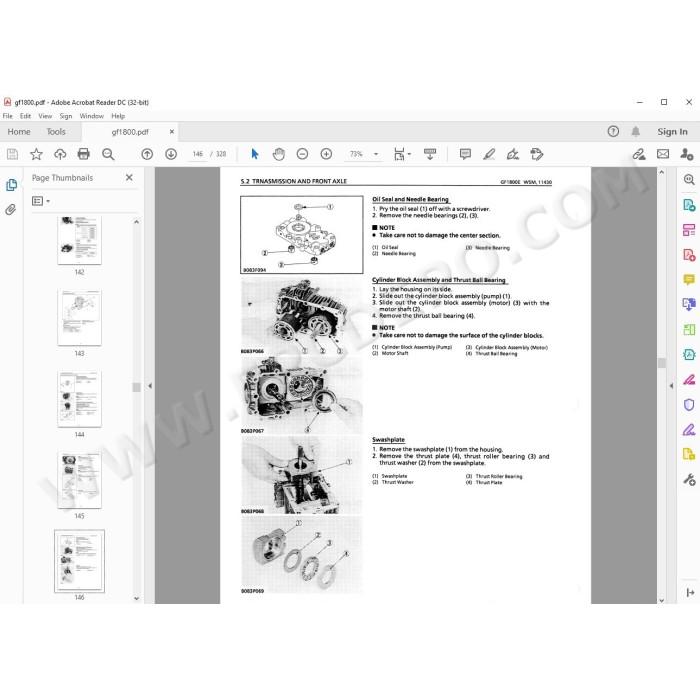Click the current page number field
The image size is (700, 700).
[x=197, y=154]
